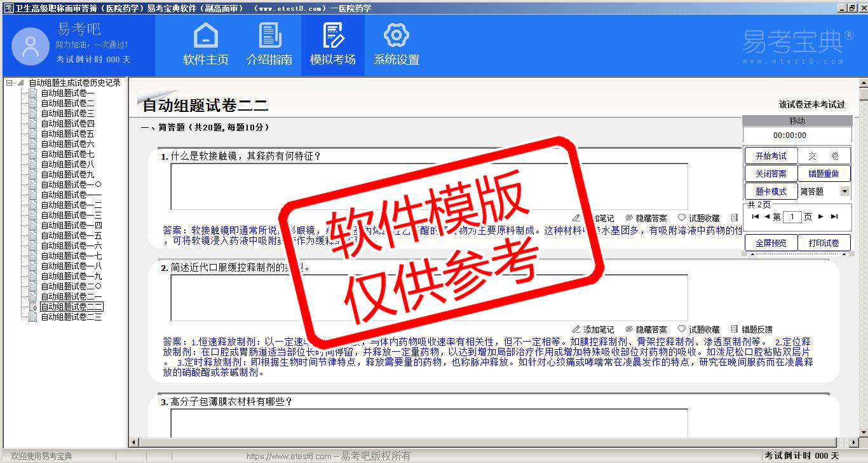Select 自动组题试卷一九 in the tree
The width and height of the screenshot is (868, 463).
[x=71, y=276]
